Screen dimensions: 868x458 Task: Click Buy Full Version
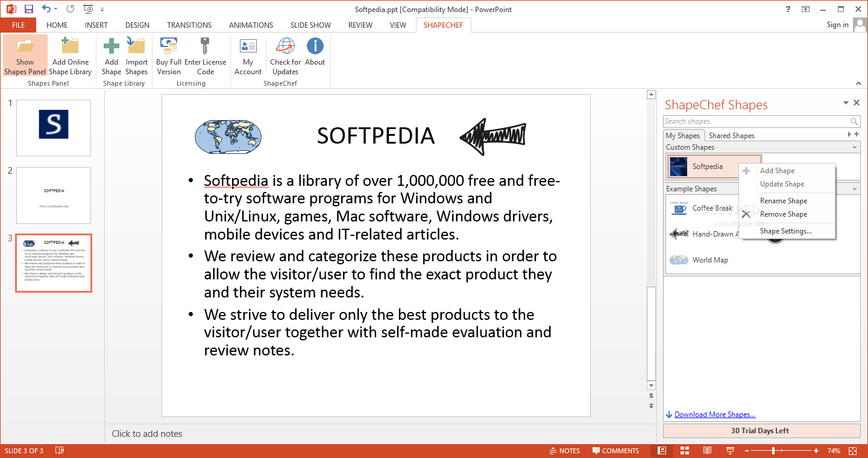(x=169, y=56)
